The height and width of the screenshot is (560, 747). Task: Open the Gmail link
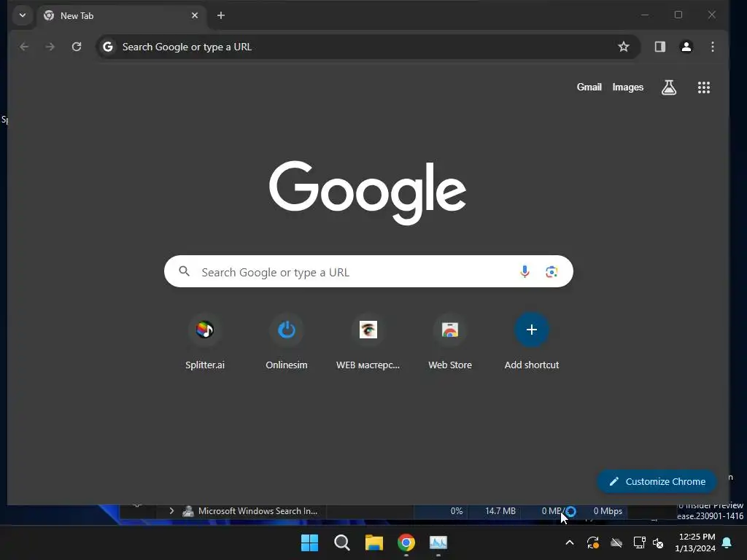[x=589, y=87]
